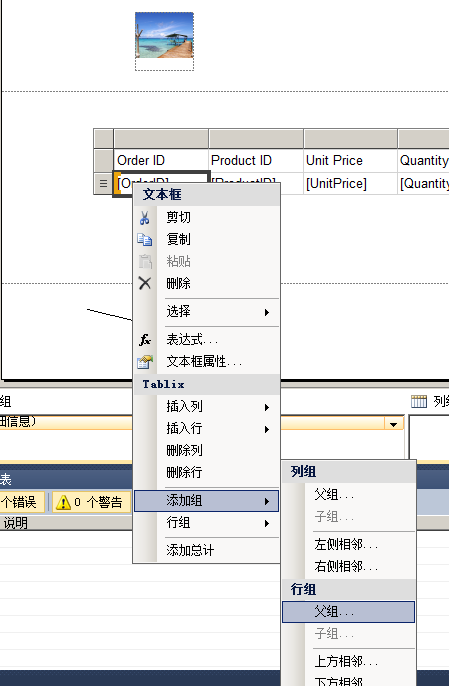
Task: Click the [Quantity] data cell
Action: pyautogui.click(x=424, y=183)
